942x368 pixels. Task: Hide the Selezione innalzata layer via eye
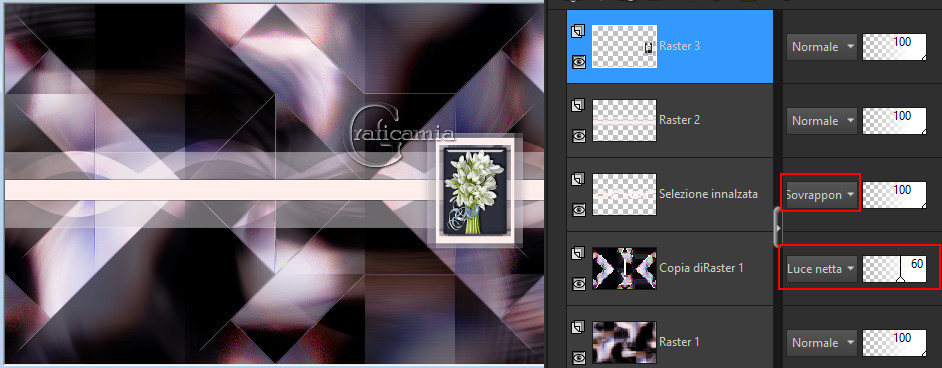click(x=579, y=209)
